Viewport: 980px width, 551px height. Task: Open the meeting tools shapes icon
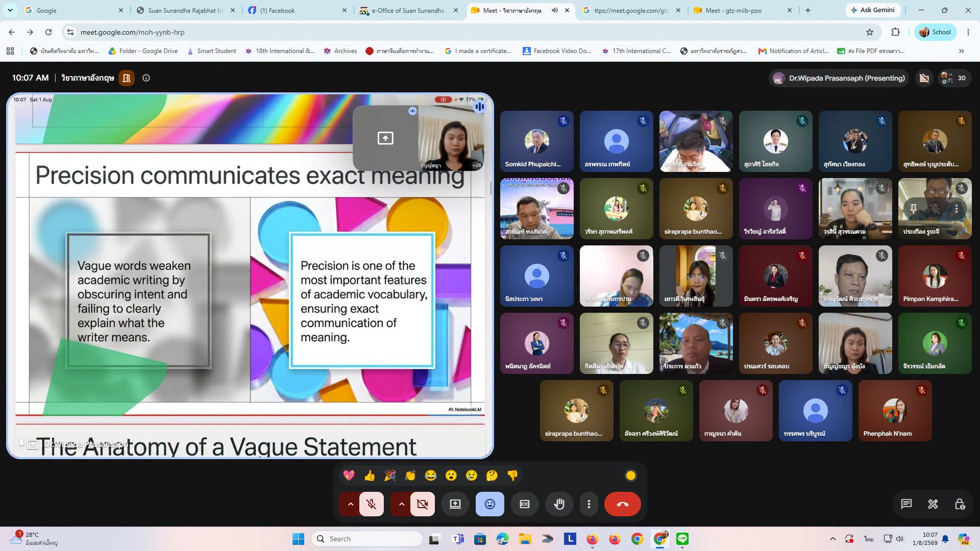tap(933, 504)
